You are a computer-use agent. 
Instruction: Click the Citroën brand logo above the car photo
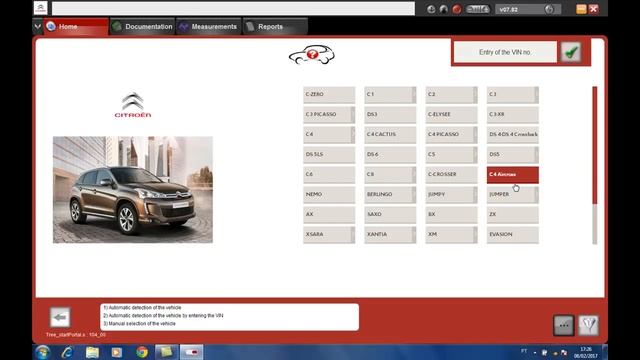point(133,105)
